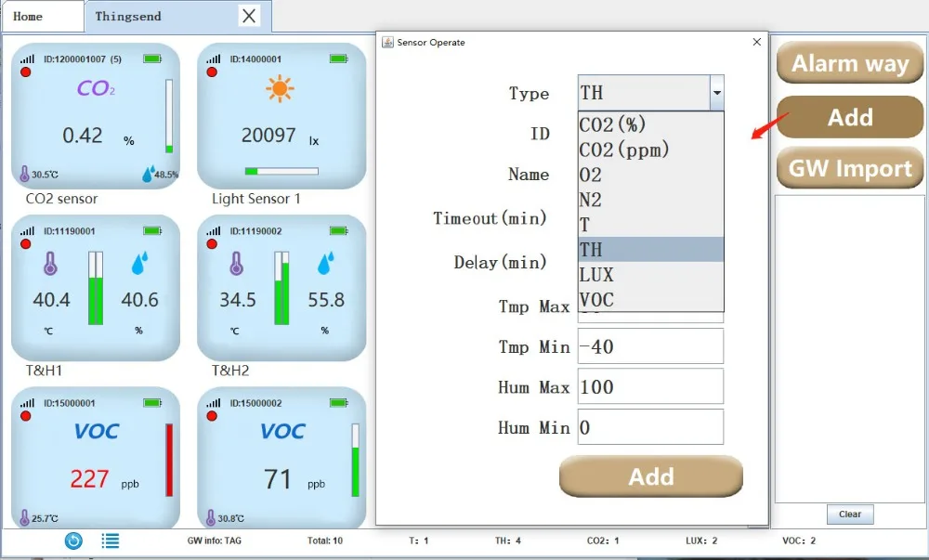Click the Alarm way button
The height and width of the screenshot is (560, 929).
coord(850,63)
